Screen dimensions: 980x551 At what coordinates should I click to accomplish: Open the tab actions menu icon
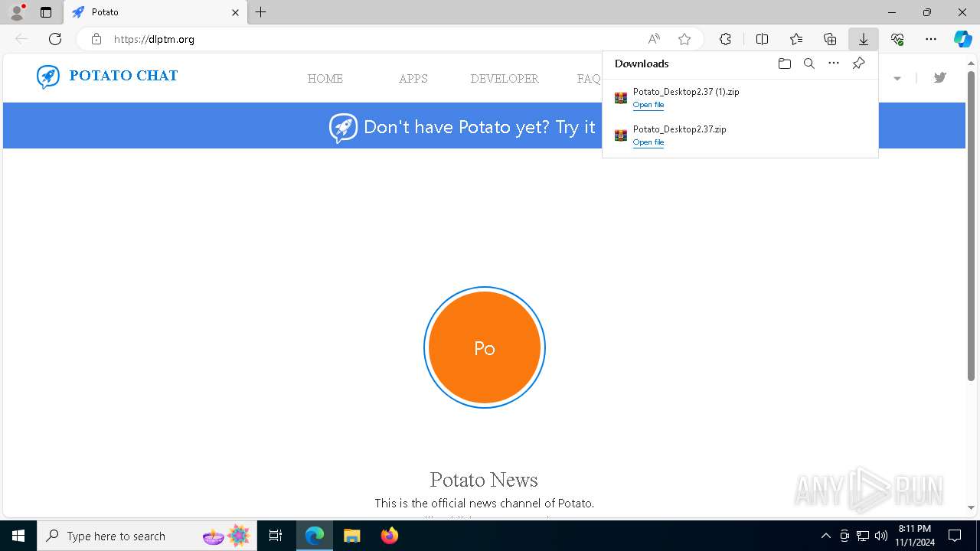[x=46, y=12]
